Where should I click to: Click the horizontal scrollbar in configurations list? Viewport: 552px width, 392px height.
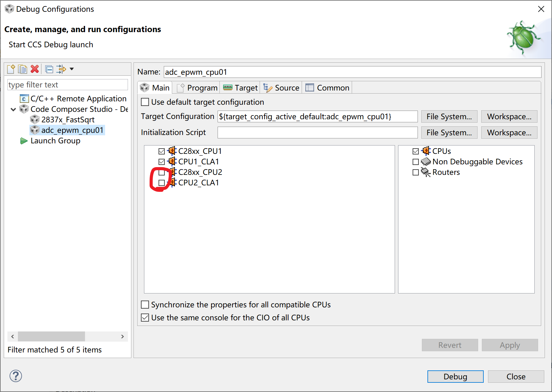51,336
